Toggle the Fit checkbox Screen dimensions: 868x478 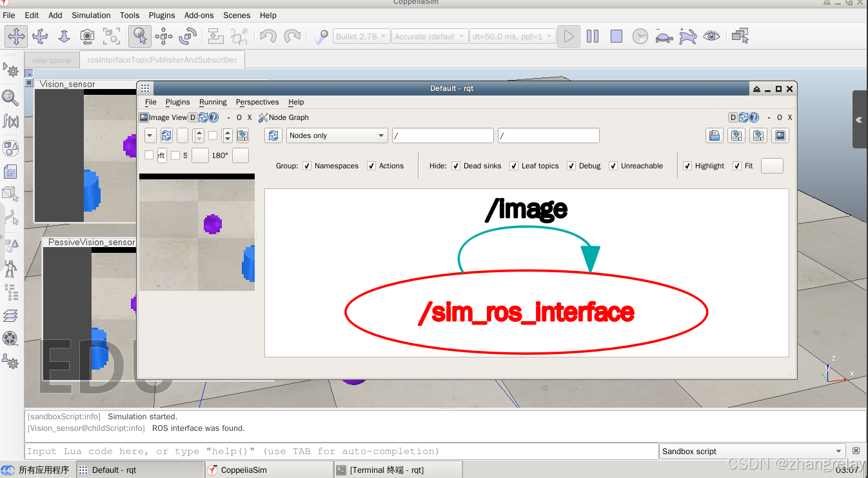tap(737, 166)
